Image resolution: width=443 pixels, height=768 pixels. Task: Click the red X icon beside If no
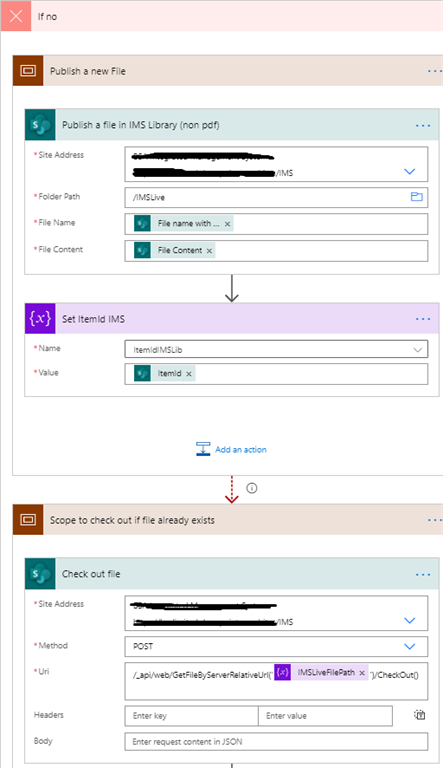click(x=16, y=16)
